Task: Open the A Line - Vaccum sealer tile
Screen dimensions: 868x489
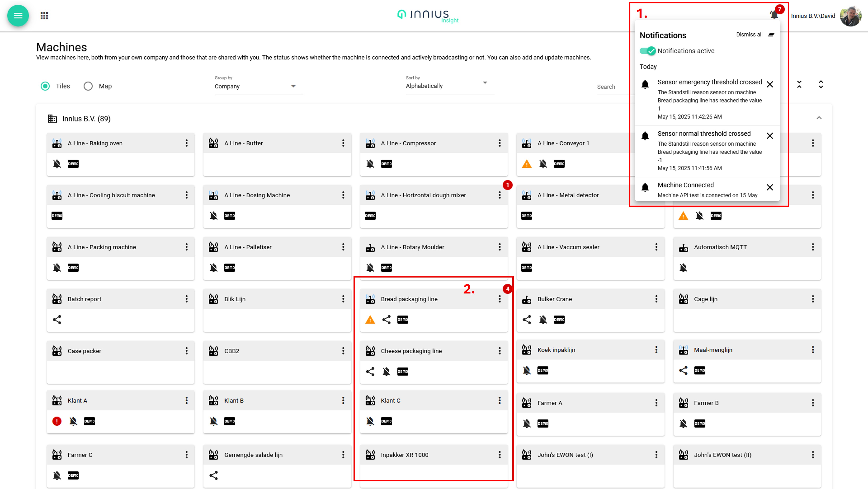Action: coord(590,258)
